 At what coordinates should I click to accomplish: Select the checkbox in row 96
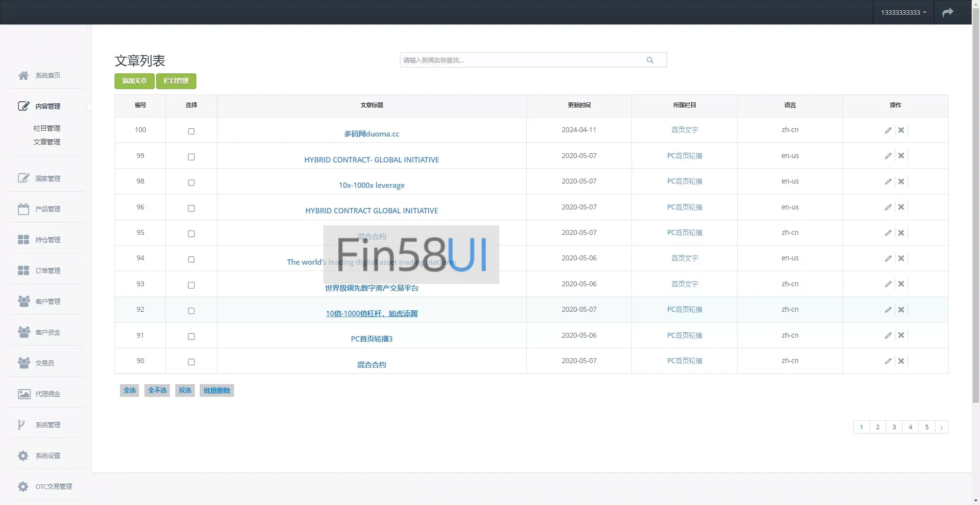tap(191, 208)
